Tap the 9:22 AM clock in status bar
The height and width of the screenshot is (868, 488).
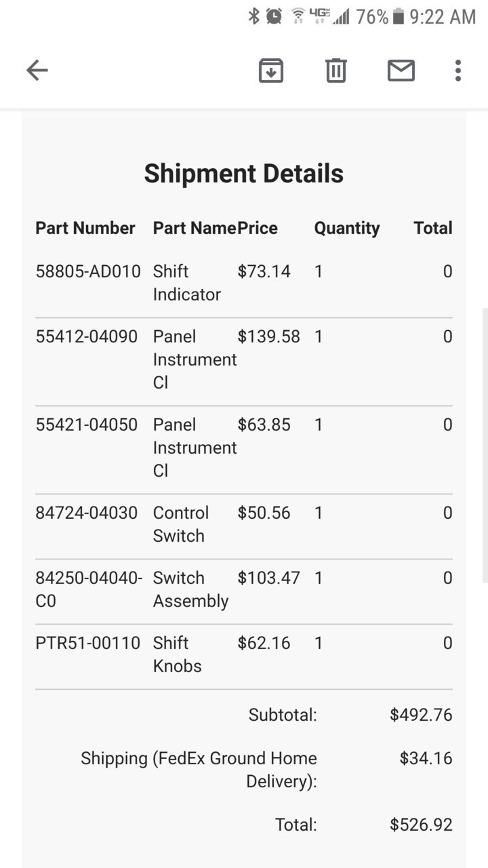tap(443, 16)
